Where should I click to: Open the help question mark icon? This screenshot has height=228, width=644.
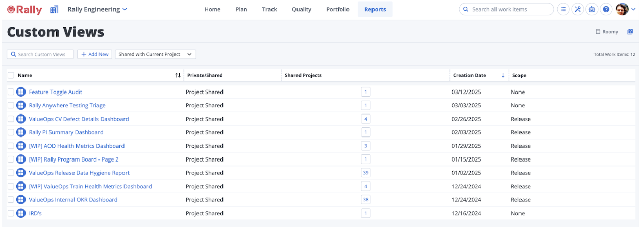point(606,9)
